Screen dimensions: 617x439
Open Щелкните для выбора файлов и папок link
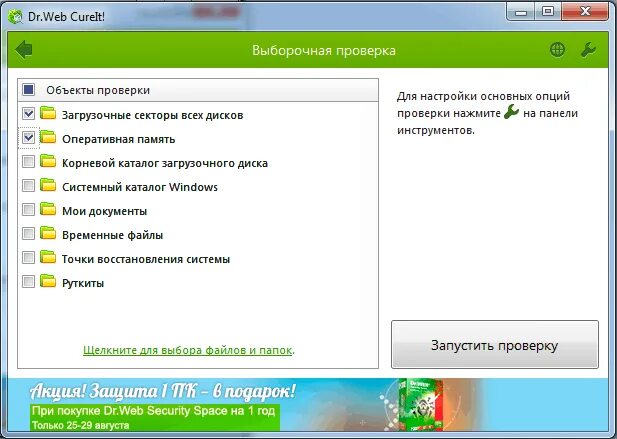[187, 350]
